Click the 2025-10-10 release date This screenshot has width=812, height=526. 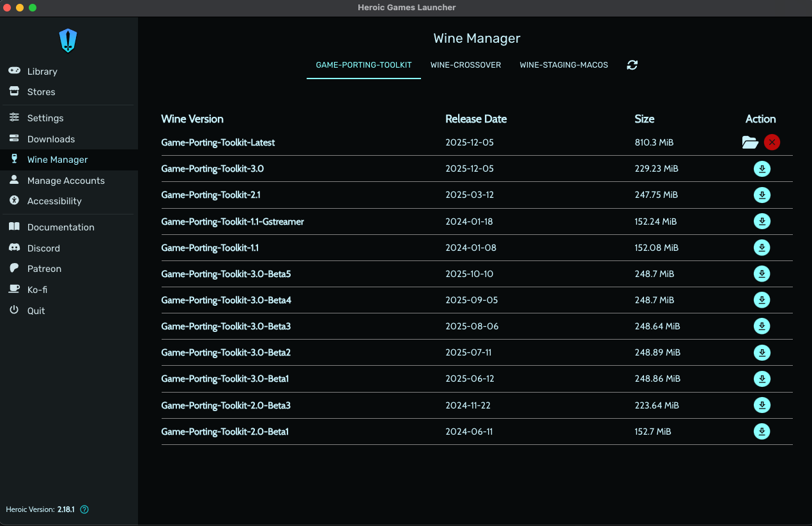click(470, 274)
